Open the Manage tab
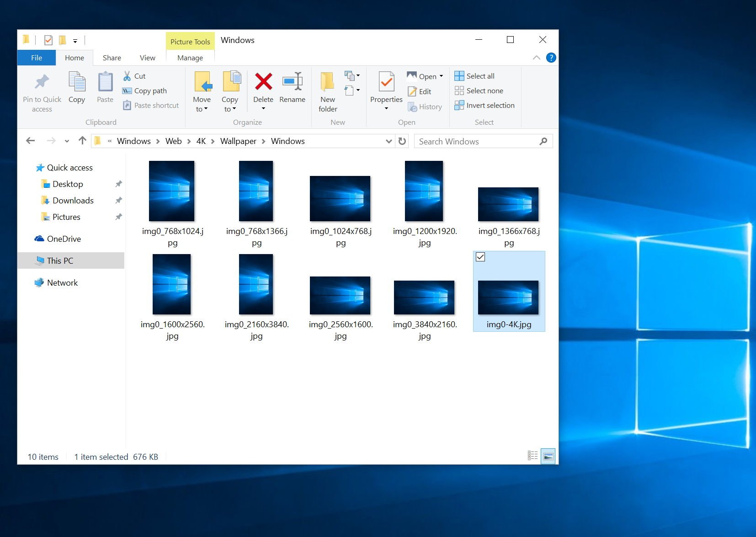The image size is (756, 537). (x=190, y=58)
